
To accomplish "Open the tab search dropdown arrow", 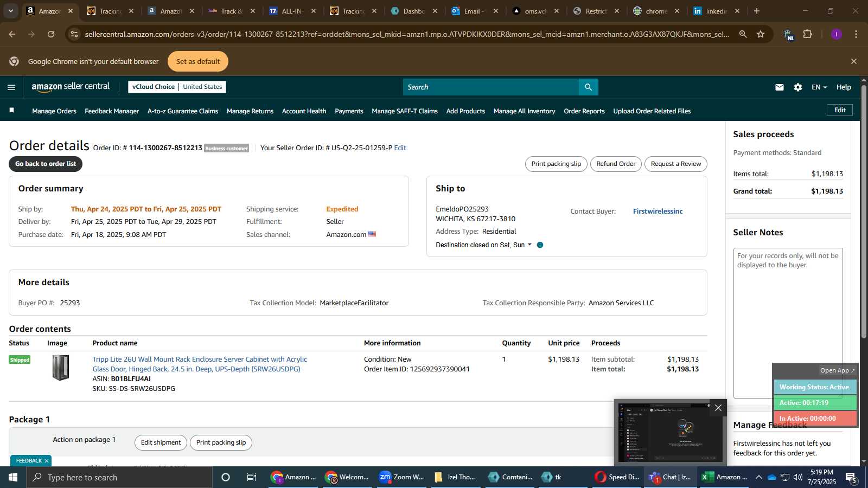I will click(x=10, y=11).
